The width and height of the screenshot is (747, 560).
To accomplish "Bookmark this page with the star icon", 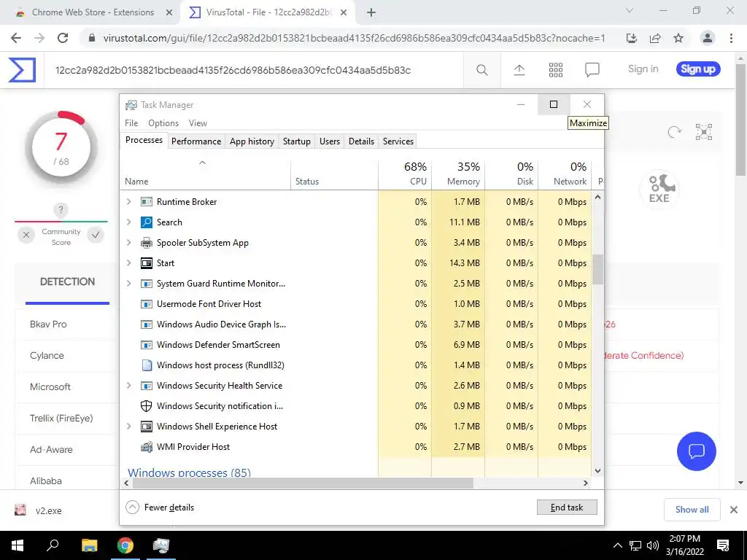I will click(x=678, y=38).
